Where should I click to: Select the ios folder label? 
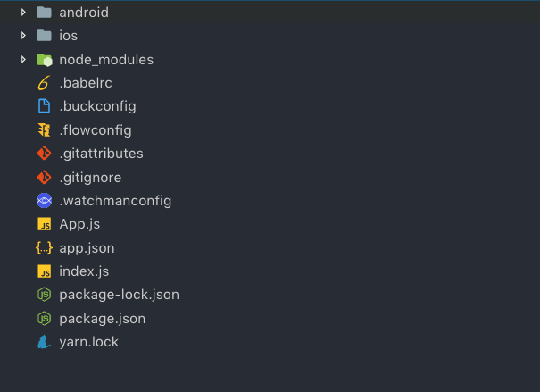(69, 37)
